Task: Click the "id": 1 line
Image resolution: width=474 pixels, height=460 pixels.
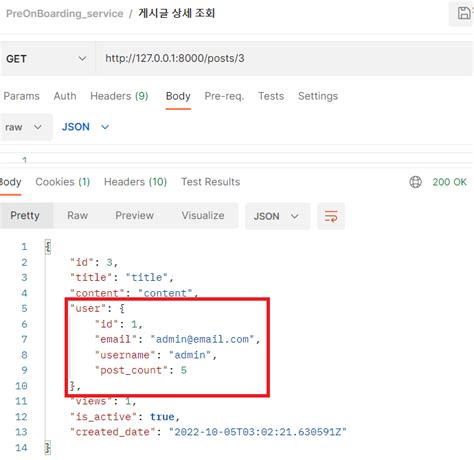Action: (x=119, y=324)
